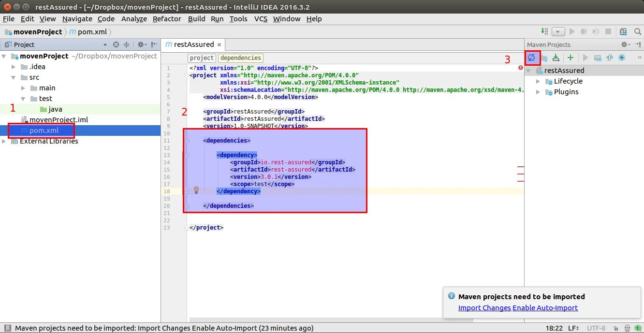Expand Lifecycle node in Maven panel

pos(538,81)
